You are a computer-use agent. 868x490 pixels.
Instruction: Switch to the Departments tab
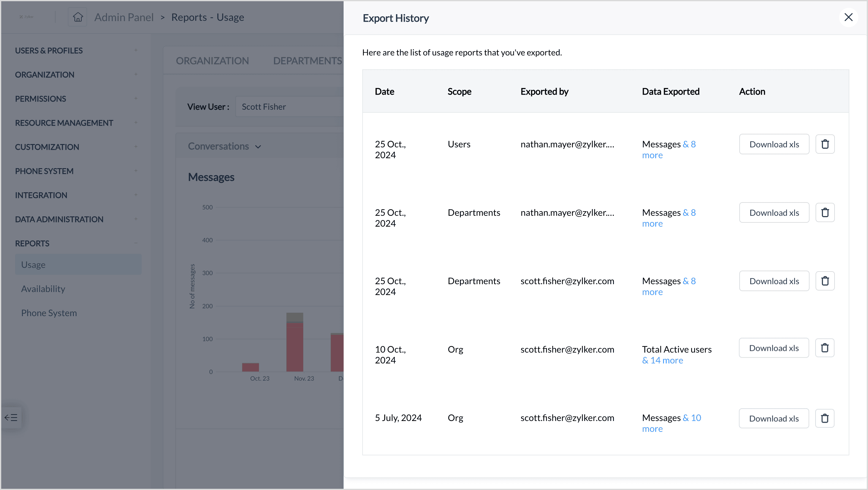click(308, 61)
